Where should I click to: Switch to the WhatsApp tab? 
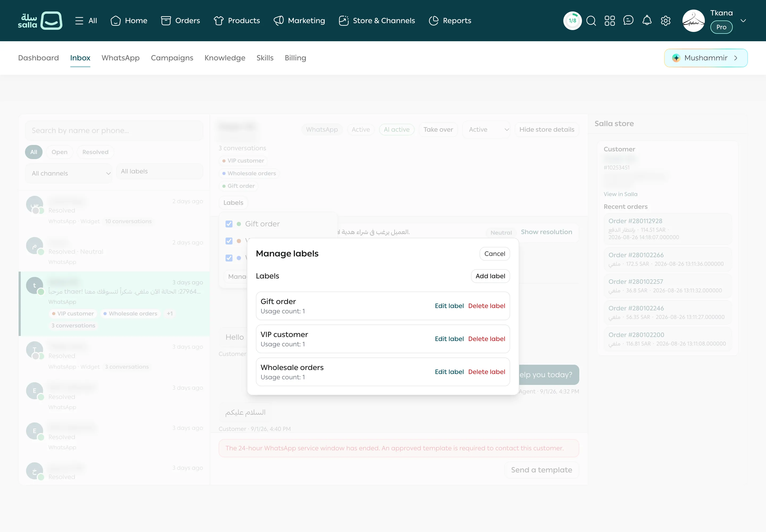pos(120,58)
